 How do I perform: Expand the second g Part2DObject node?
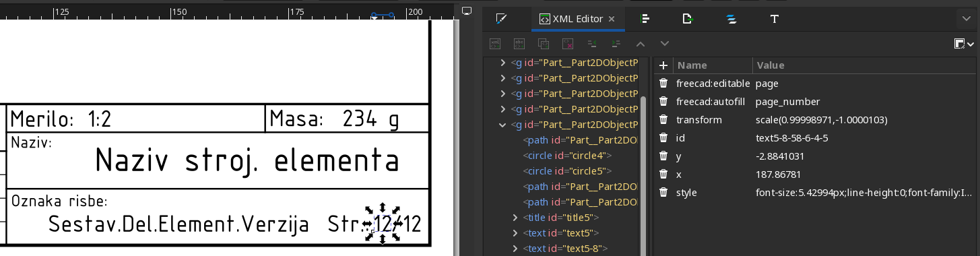pos(502,78)
